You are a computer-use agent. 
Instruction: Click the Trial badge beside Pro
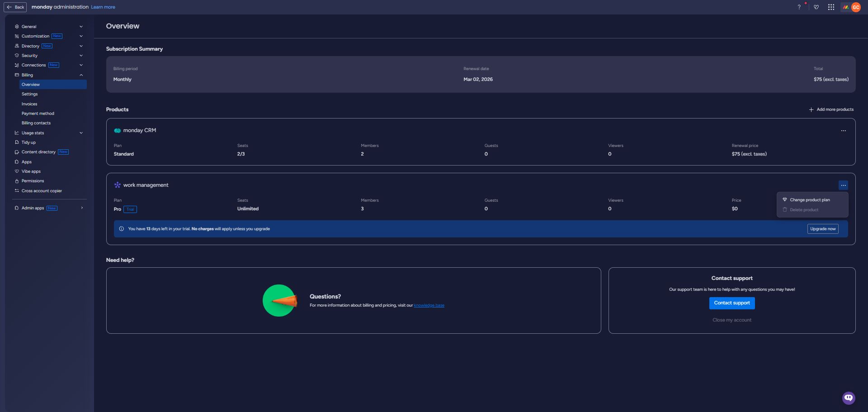130,209
